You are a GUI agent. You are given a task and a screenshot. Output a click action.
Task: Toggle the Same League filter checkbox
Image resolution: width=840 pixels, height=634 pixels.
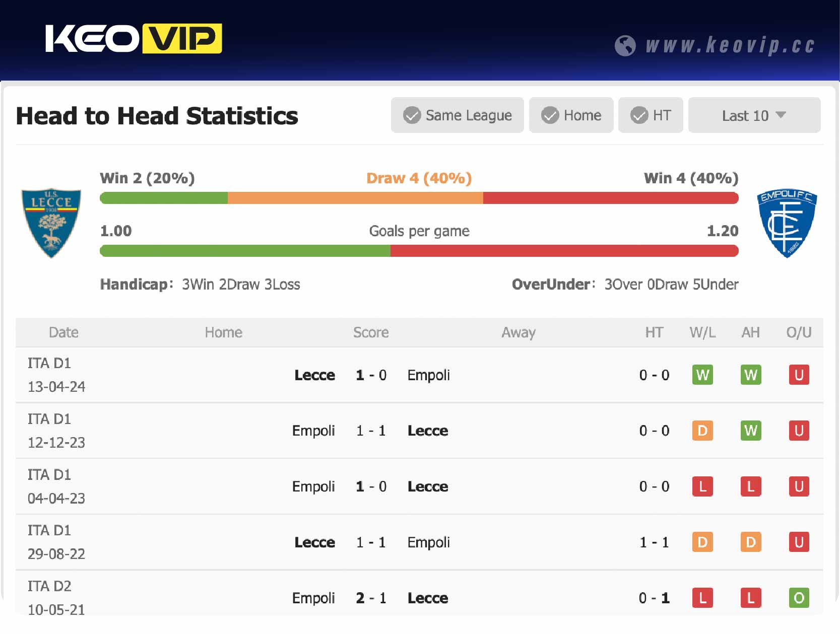click(x=412, y=115)
